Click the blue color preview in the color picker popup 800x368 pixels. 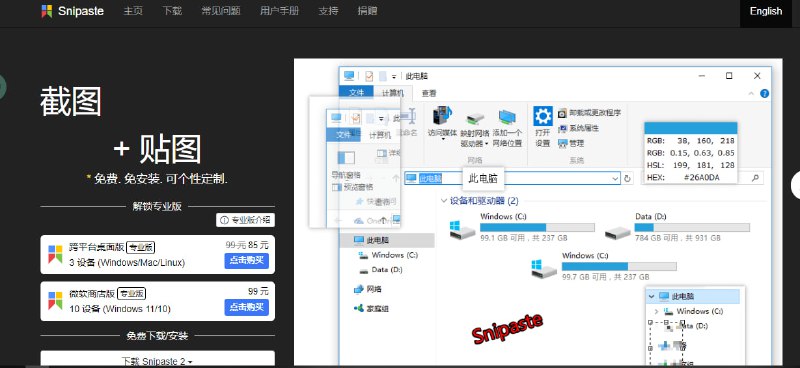691,128
